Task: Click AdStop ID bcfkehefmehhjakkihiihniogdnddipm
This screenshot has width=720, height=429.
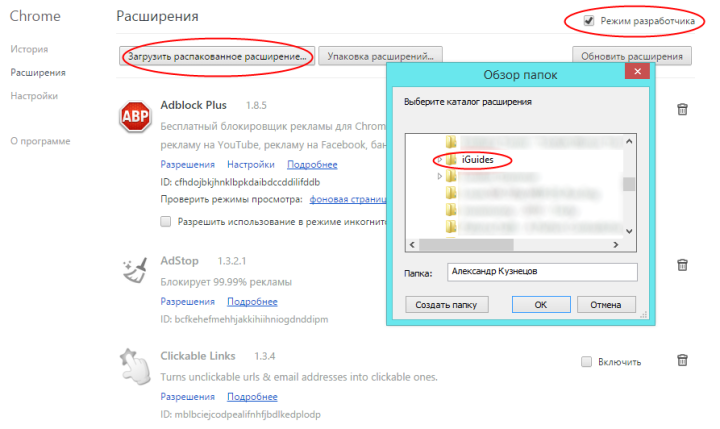Action: [244, 319]
